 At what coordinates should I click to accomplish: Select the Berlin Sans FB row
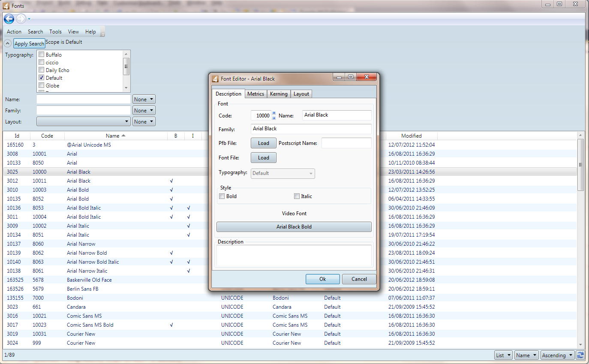pos(290,289)
